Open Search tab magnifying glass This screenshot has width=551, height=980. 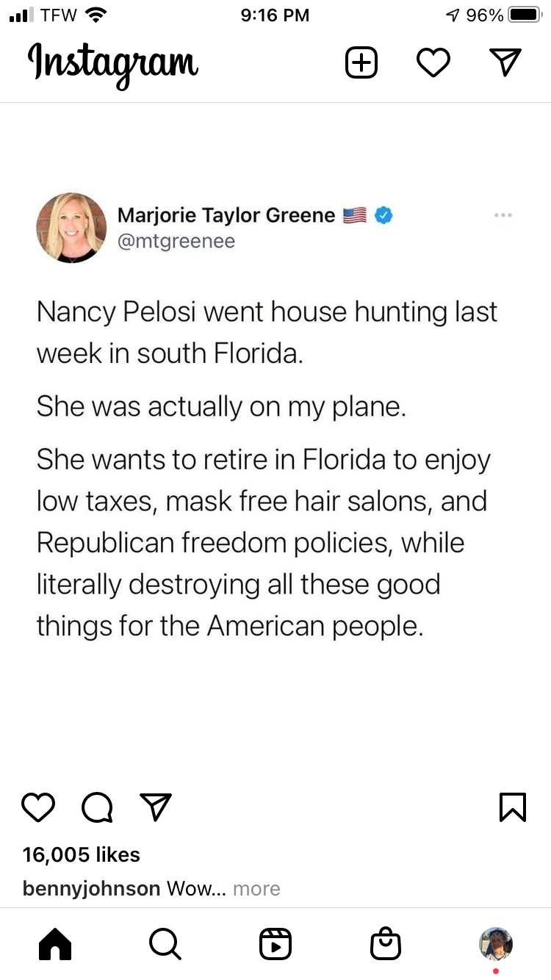click(x=165, y=943)
